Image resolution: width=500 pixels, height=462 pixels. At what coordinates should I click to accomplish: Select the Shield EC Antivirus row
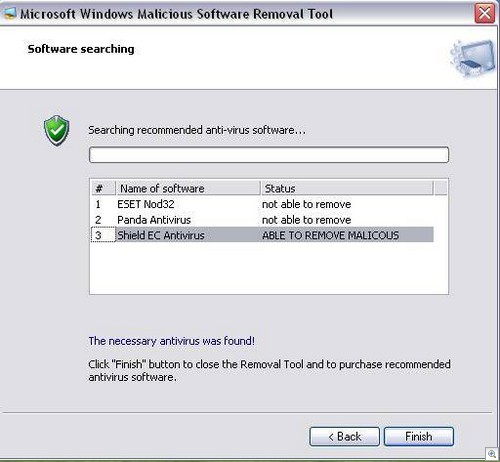pyautogui.click(x=262, y=235)
